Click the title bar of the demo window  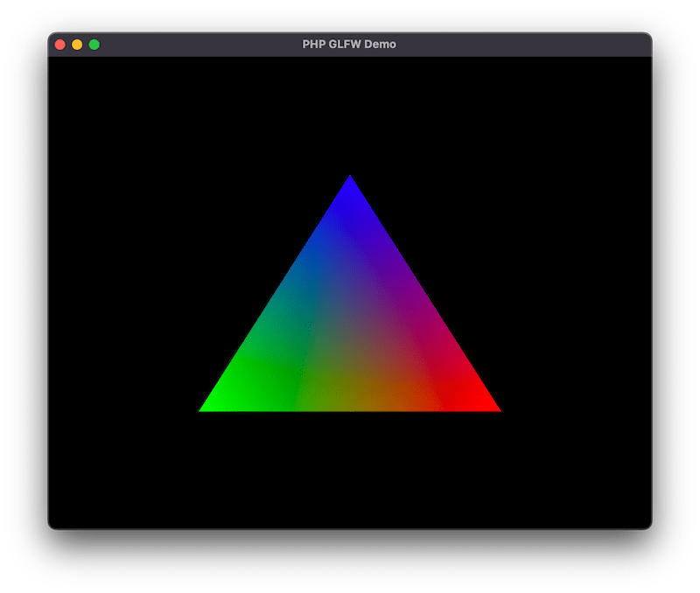219,43
